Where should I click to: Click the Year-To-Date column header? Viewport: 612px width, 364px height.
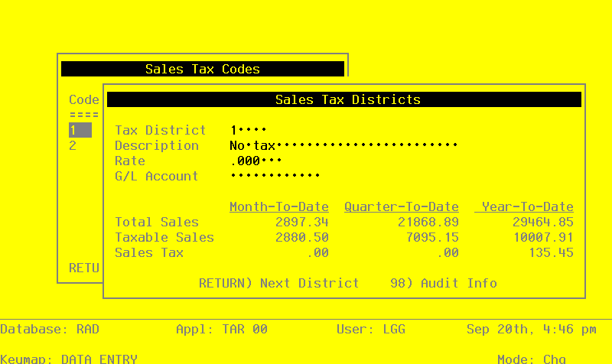524,206
